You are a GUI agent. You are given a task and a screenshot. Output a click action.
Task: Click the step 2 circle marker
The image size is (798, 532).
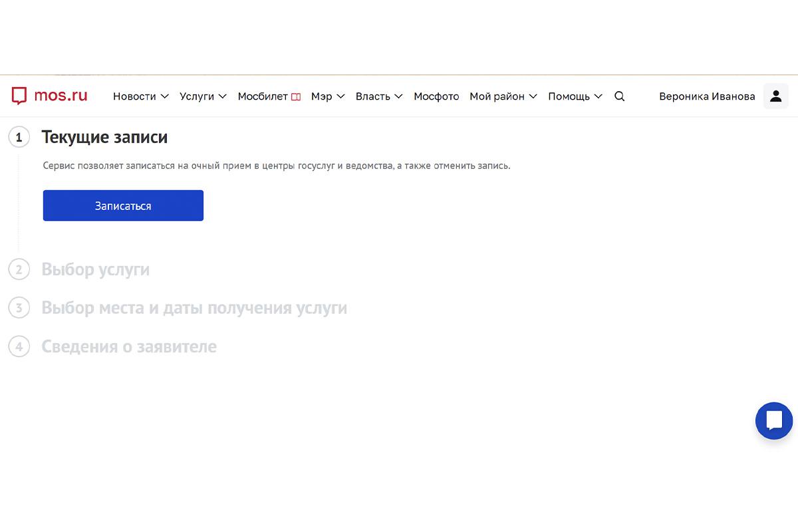(19, 269)
